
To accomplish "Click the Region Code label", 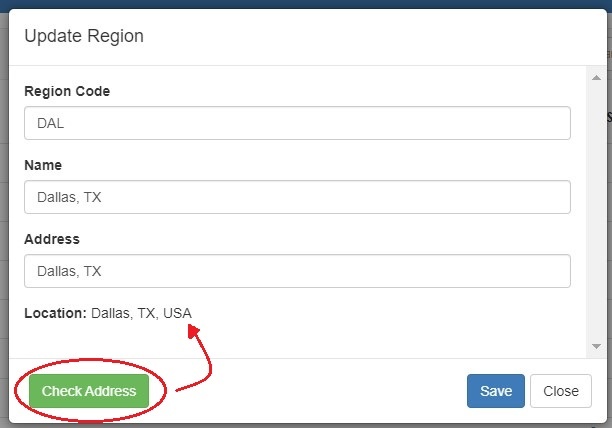I will coord(67,91).
